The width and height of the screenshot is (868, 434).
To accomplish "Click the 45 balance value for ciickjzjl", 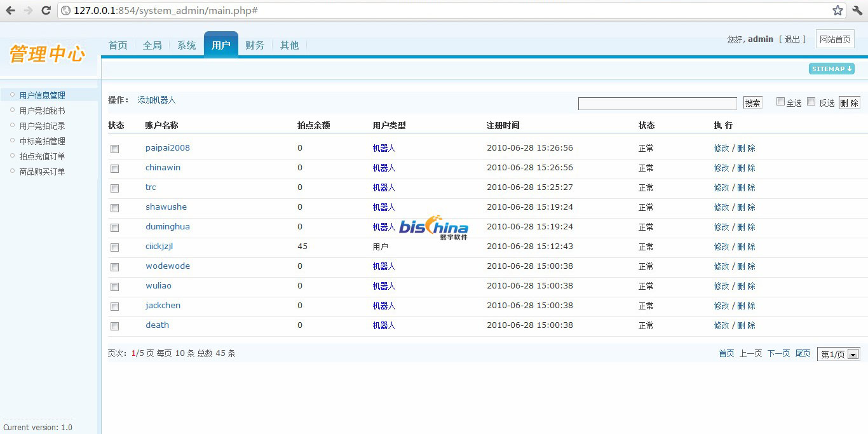I will point(302,247).
